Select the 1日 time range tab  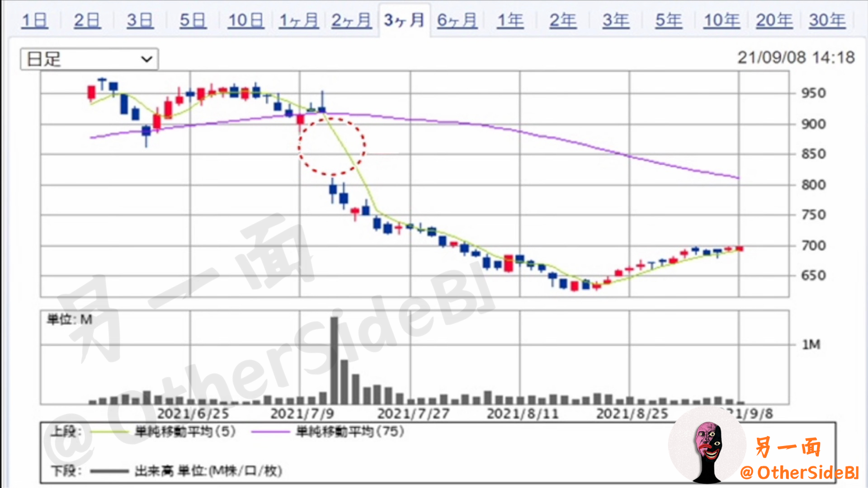pyautogui.click(x=34, y=20)
